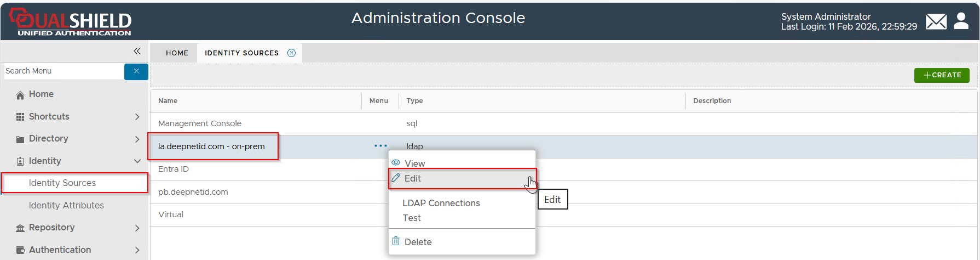
Task: Clear the menu search with X button
Action: click(136, 71)
